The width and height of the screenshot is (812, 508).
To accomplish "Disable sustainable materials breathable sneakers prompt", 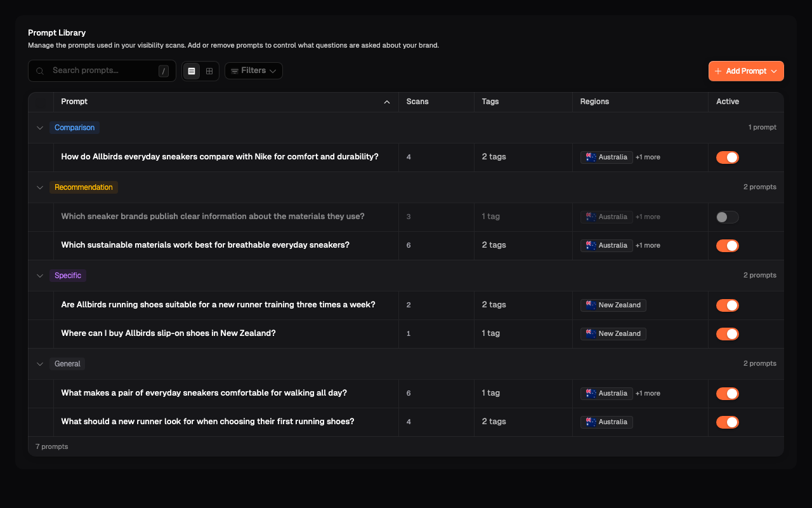I will (x=728, y=246).
